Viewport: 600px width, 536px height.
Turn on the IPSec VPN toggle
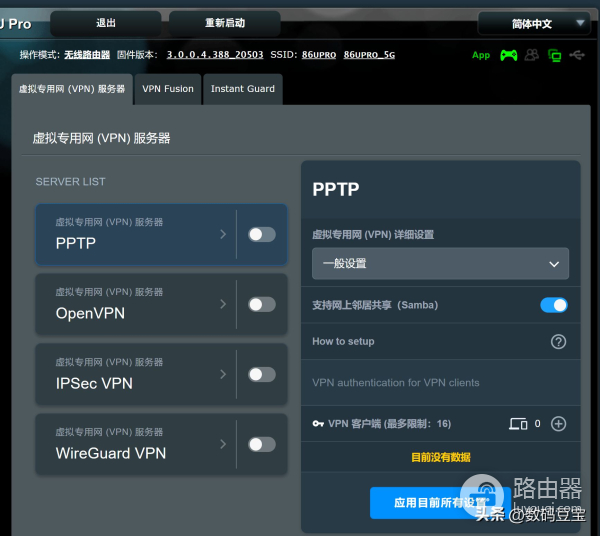[262, 375]
